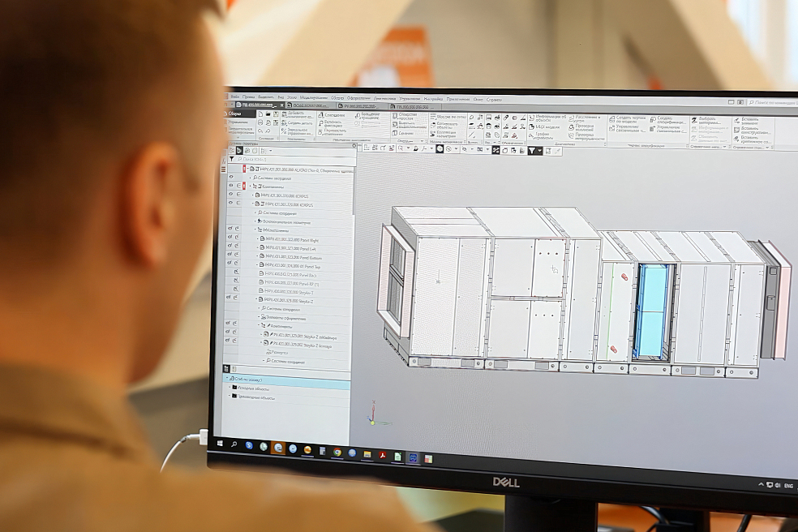Expand the Panel Left tree node
The height and width of the screenshot is (532, 798).
[x=258, y=247]
